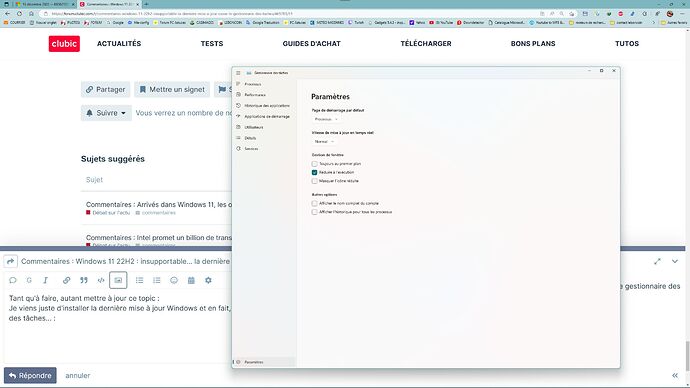690x388 pixels.
Task: Click the 'commentaires' tag under the Arrivés dans Windows 11 topic
Action: pyautogui.click(x=156, y=213)
